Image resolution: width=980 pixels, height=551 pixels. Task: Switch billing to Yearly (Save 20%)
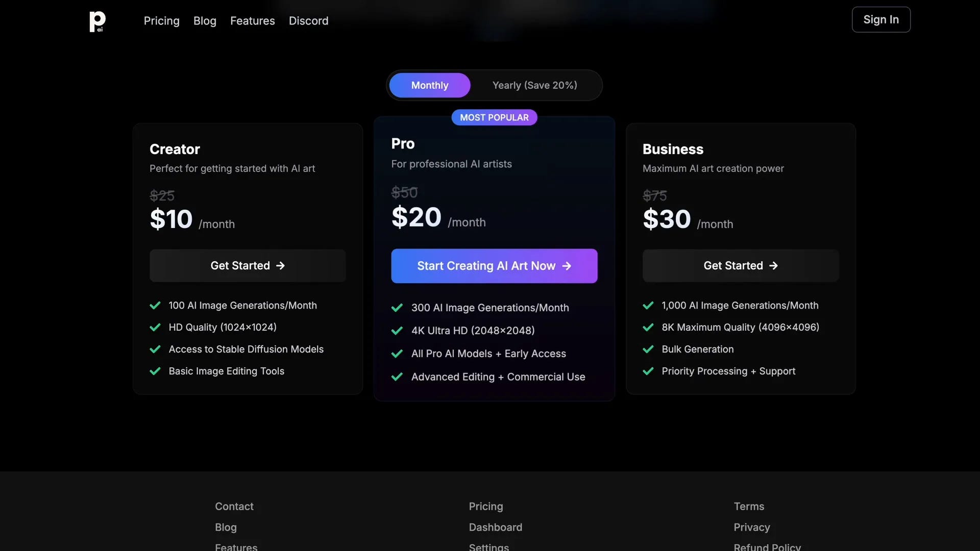click(534, 85)
